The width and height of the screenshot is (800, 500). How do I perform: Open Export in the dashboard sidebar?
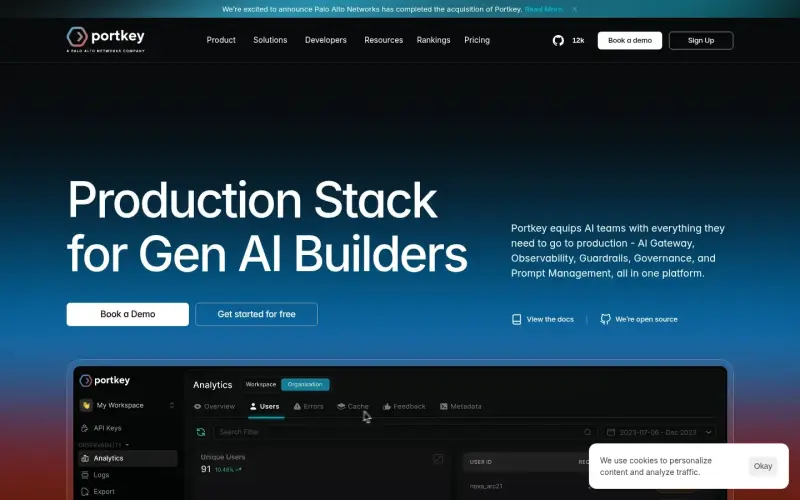pyautogui.click(x=104, y=491)
